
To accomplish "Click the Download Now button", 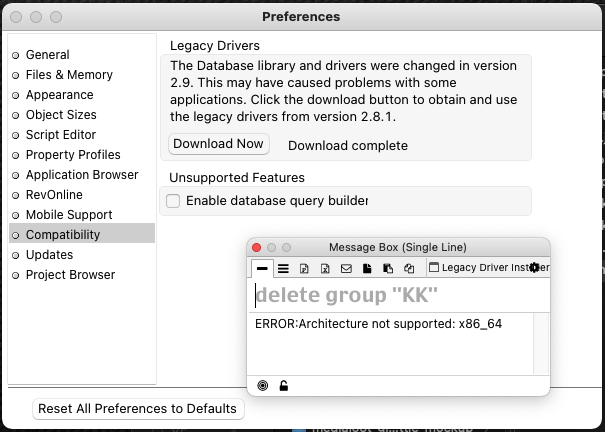I will (218, 144).
